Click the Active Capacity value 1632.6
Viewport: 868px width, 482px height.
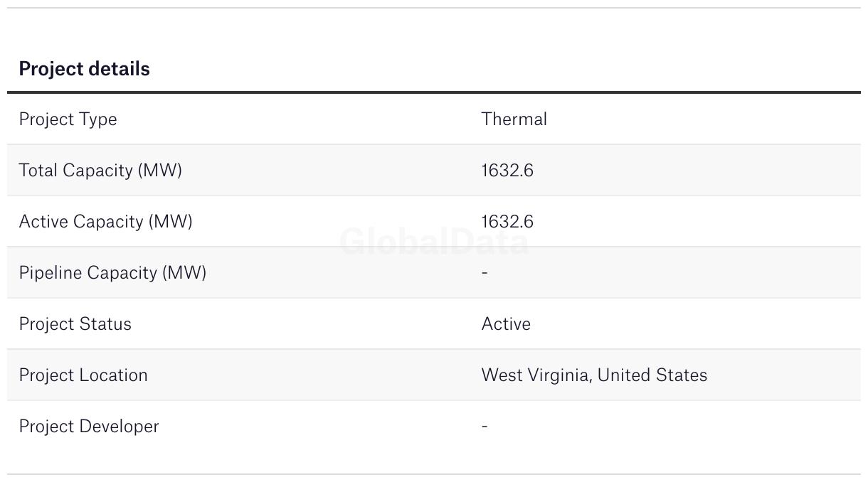pyautogui.click(x=507, y=222)
